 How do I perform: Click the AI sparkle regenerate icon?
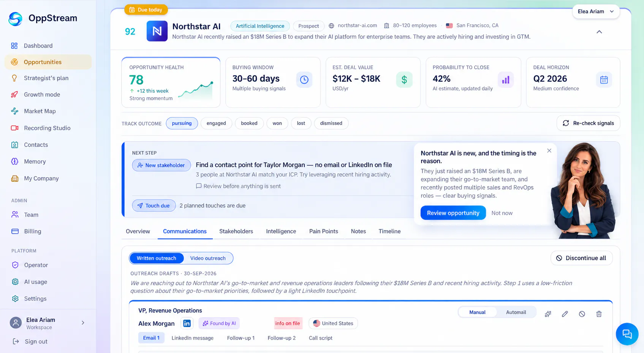(x=548, y=314)
